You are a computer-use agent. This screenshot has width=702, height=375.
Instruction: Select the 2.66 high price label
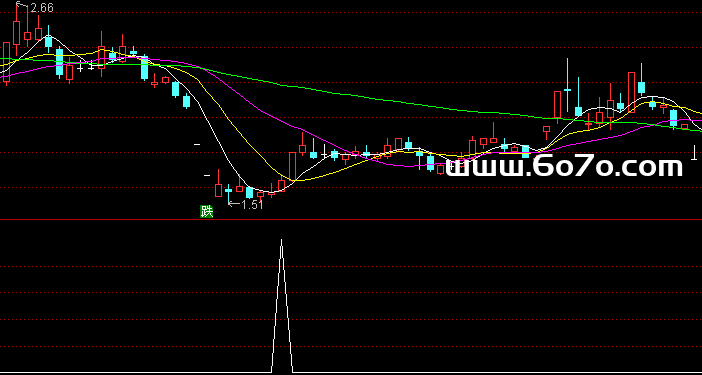42,8
